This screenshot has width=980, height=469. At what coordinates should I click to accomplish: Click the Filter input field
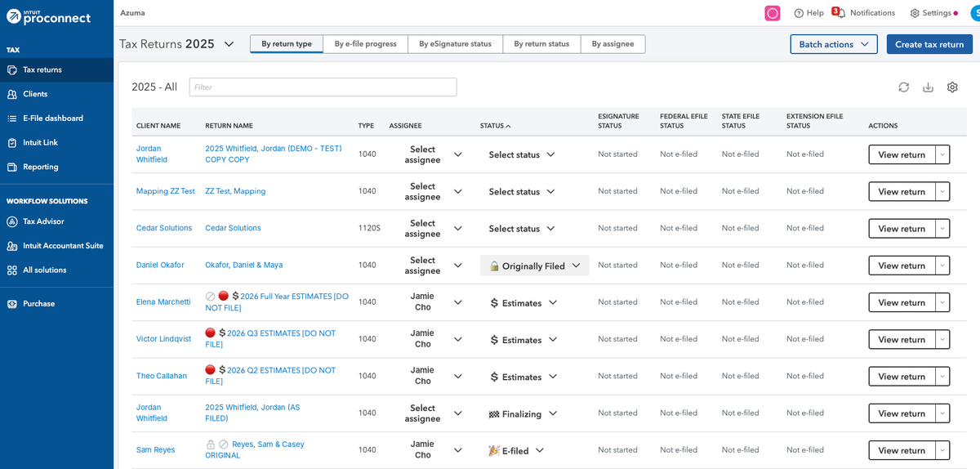click(323, 87)
